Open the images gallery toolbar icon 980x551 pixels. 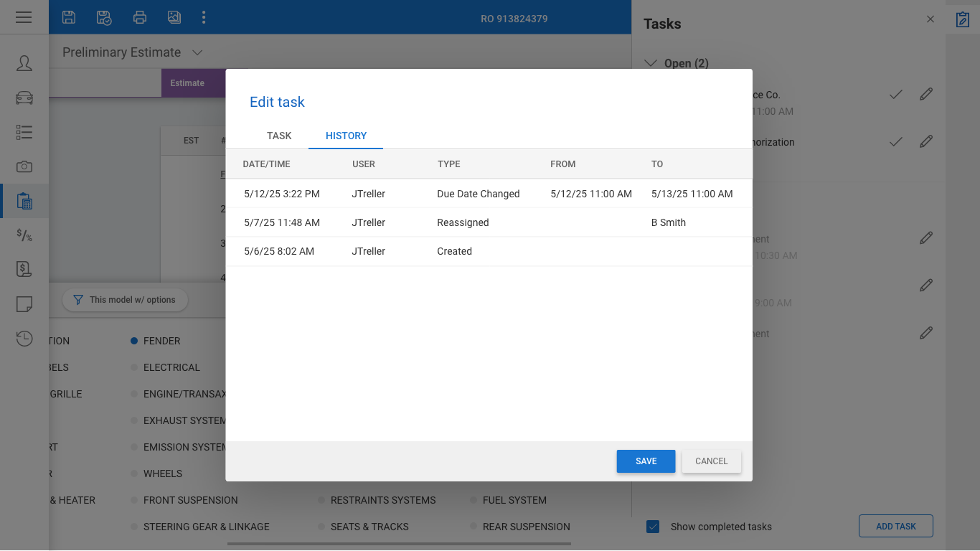pos(174,17)
